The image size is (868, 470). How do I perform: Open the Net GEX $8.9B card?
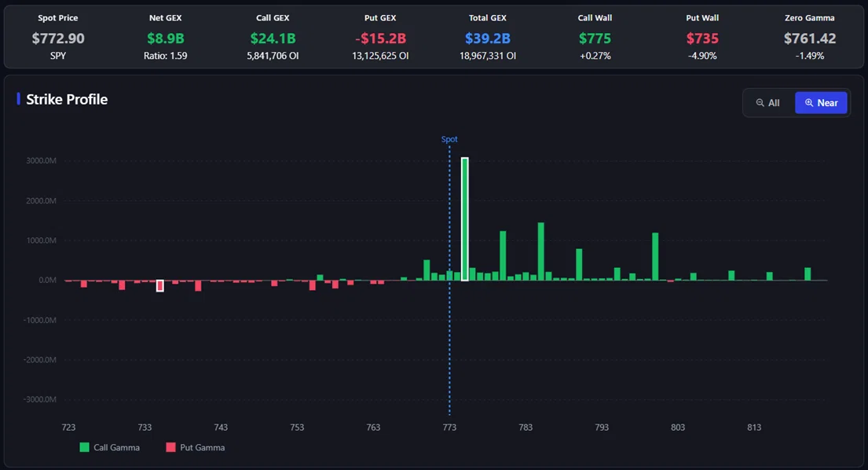coord(166,37)
